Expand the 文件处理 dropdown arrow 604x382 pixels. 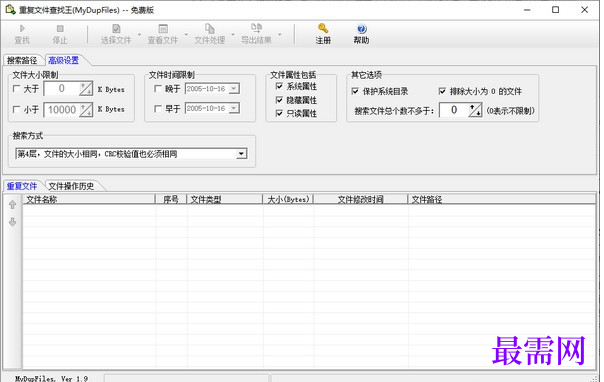click(233, 35)
